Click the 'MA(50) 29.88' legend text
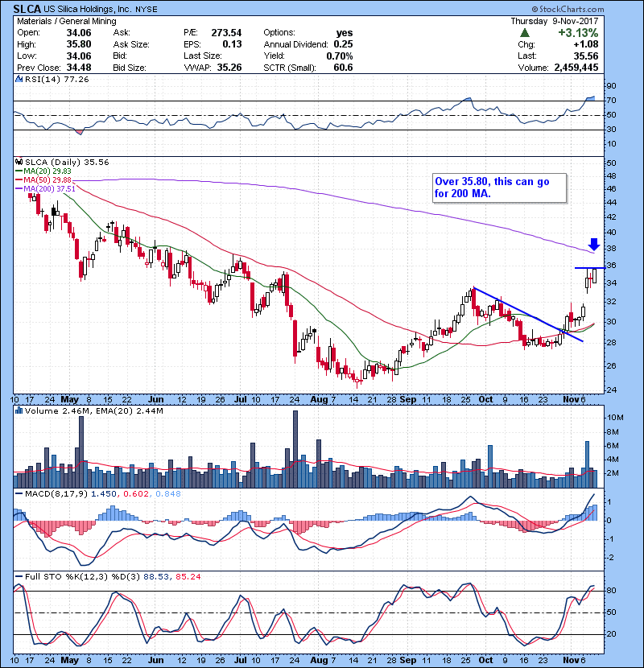The height and width of the screenshot is (668, 644). (47, 180)
